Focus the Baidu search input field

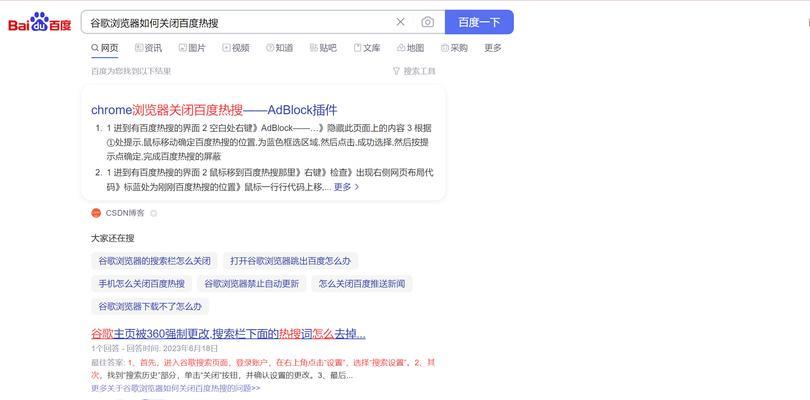(238, 22)
